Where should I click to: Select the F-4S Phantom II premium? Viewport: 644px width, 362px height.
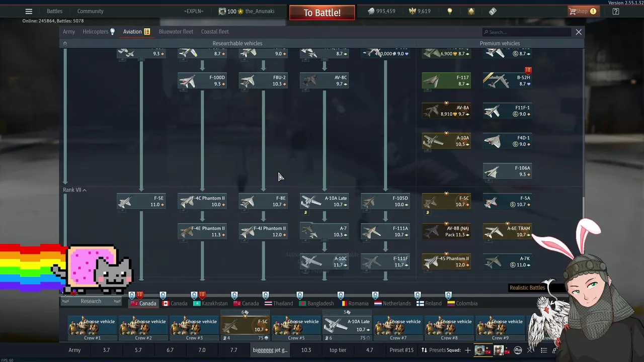pos(446,261)
